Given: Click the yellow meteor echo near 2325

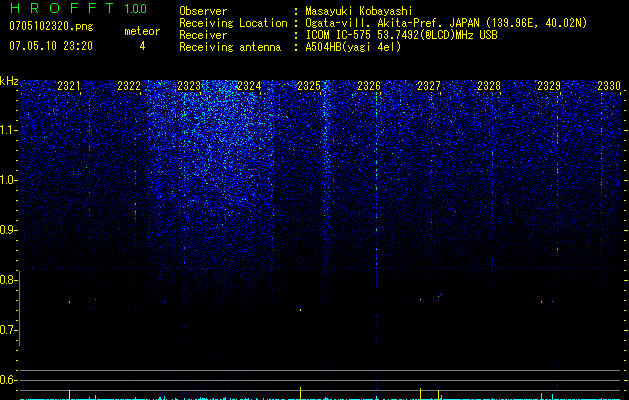Looking at the screenshot, I should (300, 309).
